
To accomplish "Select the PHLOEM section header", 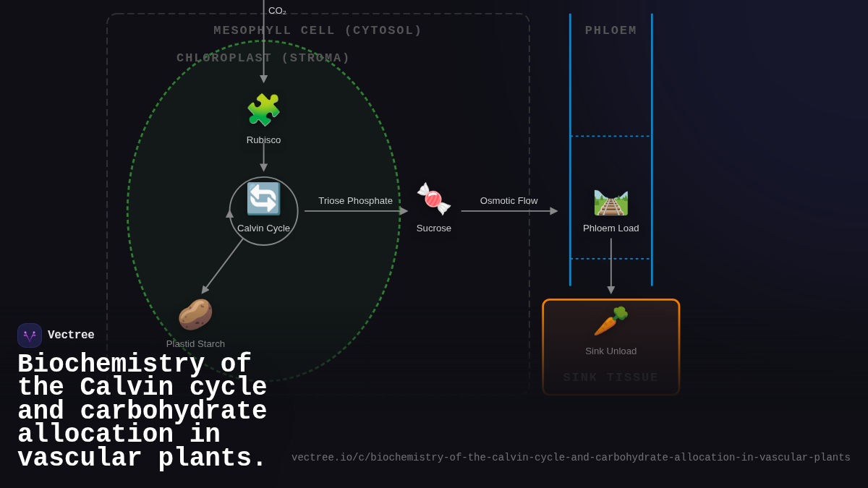I will tap(611, 30).
